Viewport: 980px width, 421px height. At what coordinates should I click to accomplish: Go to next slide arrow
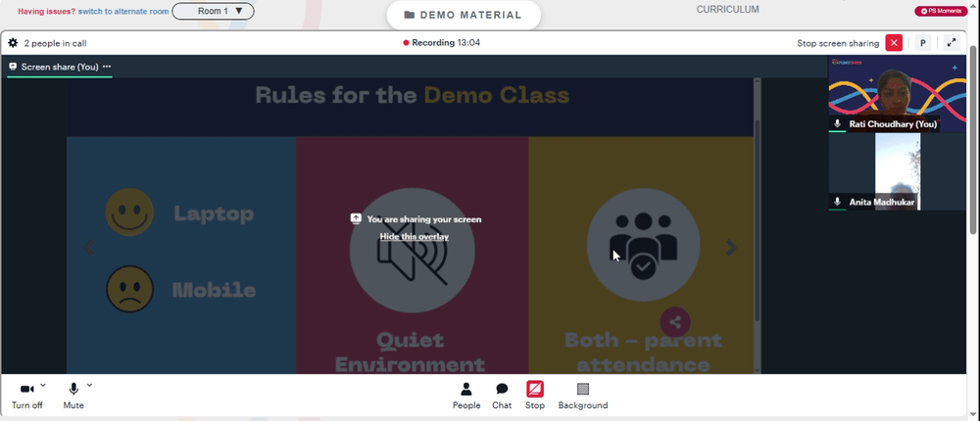coord(731,248)
